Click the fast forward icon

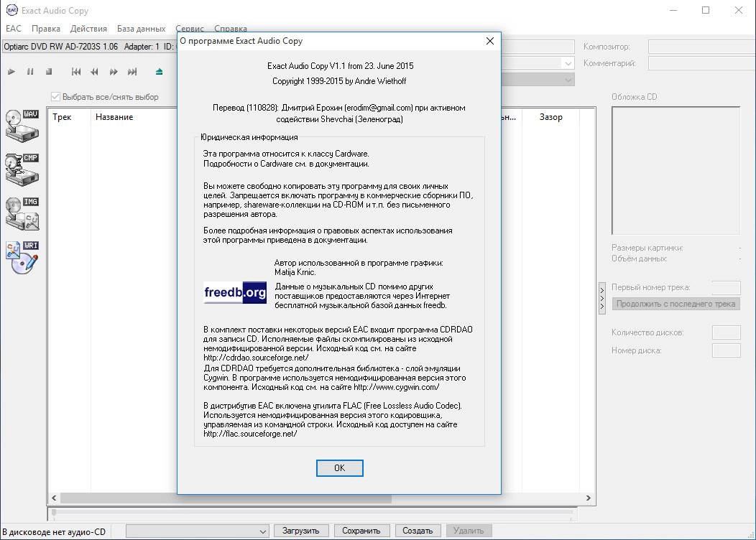pyautogui.click(x=114, y=72)
